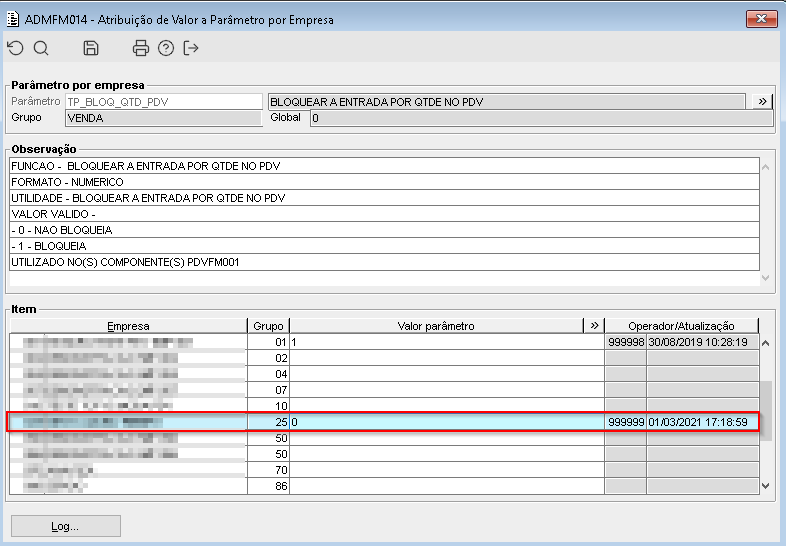Screen dimensions: 786x546
Task: Click the undo/refresh arrow toolbar icon
Action: pos(16,48)
